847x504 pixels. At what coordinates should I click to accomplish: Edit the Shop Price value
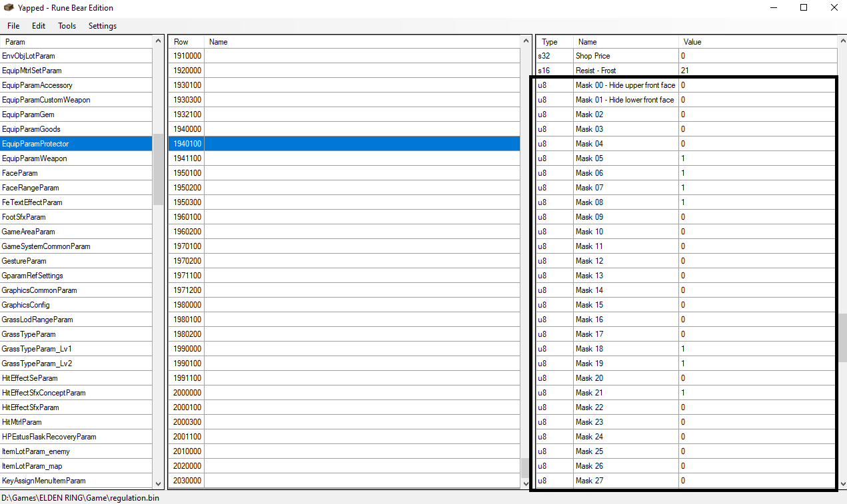(x=758, y=56)
